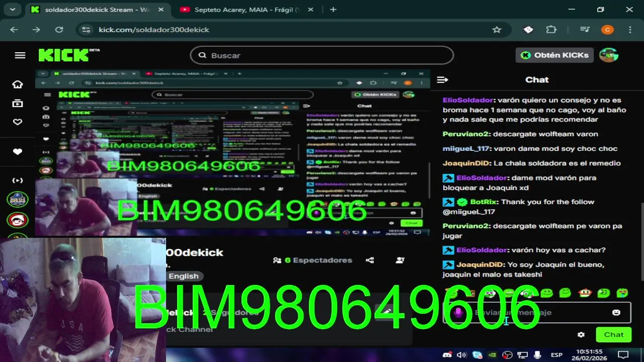Click the Obtén KICKs button
The width and height of the screenshot is (644, 362).
554,55
